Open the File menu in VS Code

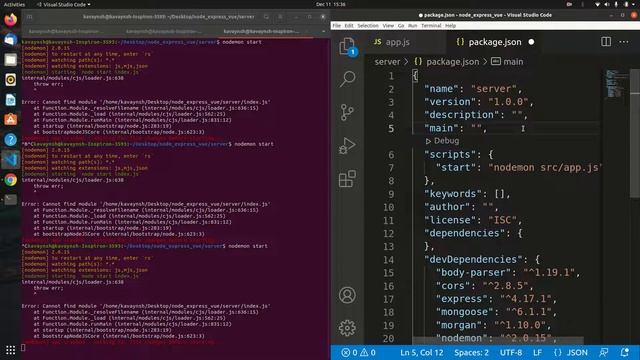pyautogui.click(x=336, y=26)
